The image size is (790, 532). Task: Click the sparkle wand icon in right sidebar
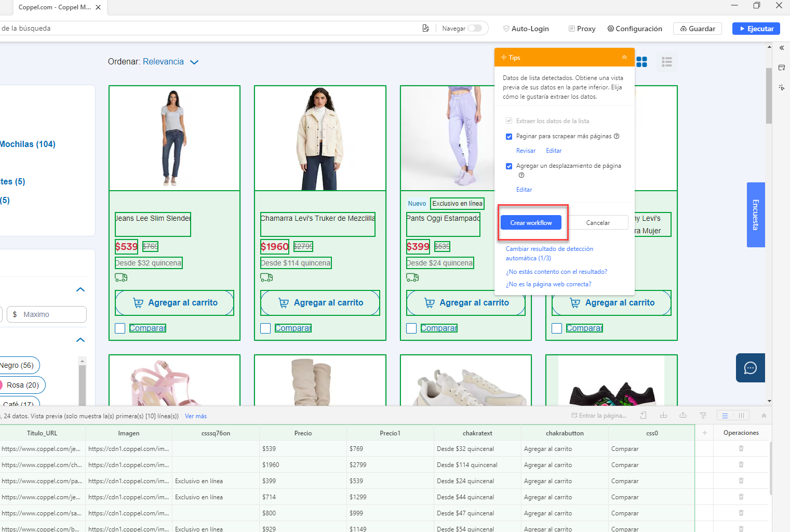tap(782, 87)
